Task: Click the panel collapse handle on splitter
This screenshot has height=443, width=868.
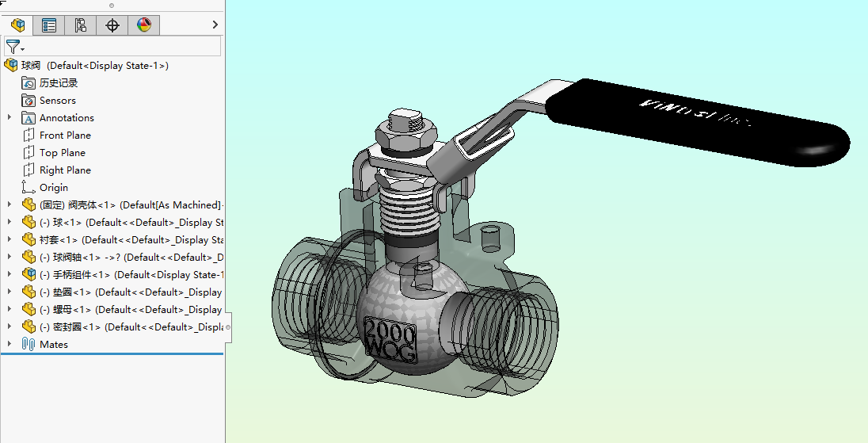Action: tap(228, 327)
